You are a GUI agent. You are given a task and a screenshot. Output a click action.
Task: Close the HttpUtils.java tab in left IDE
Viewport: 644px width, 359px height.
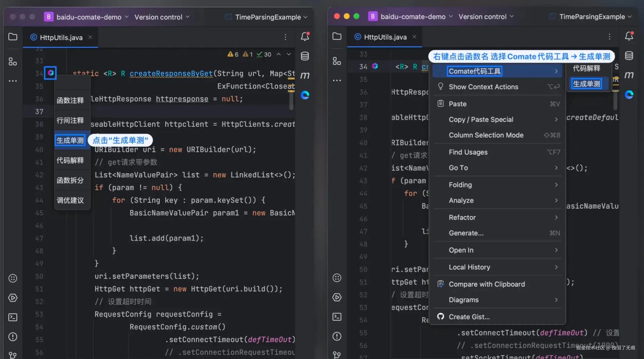pyautogui.click(x=90, y=37)
